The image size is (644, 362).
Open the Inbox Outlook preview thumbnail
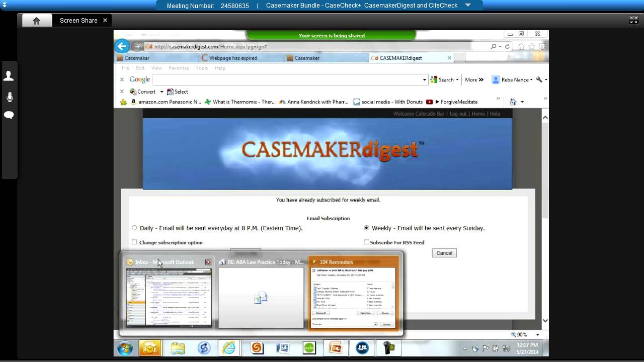coord(169,298)
